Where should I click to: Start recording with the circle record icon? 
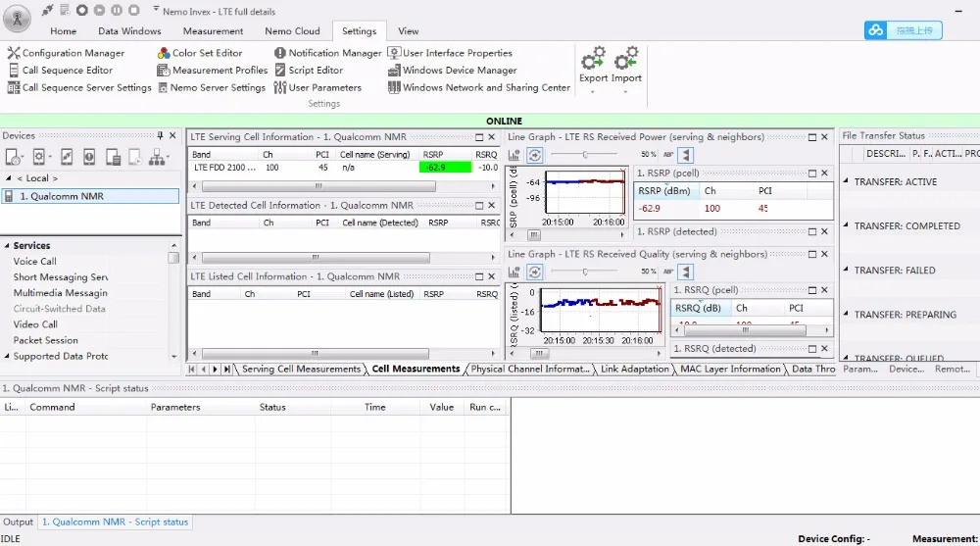[82, 10]
